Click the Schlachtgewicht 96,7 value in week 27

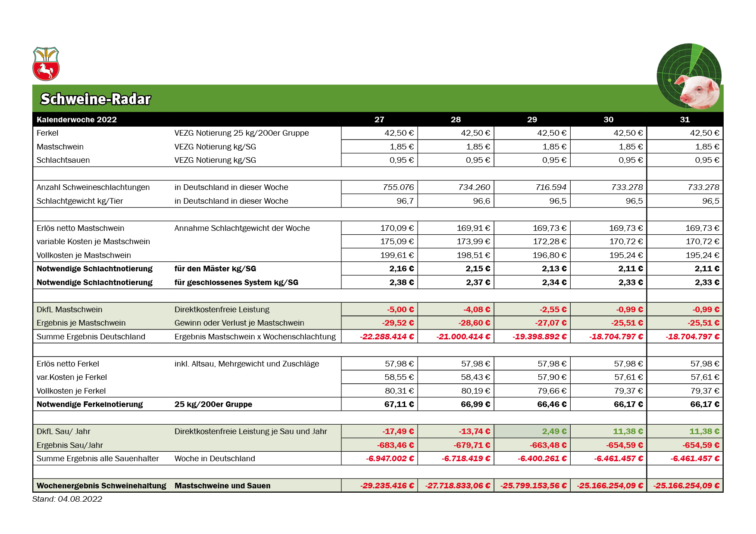(x=379, y=201)
